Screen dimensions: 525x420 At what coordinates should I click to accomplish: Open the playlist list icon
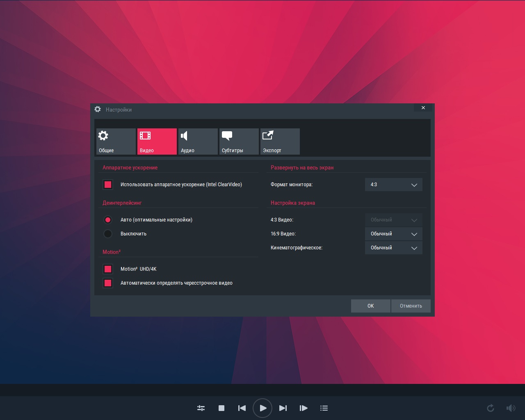pos(324,408)
